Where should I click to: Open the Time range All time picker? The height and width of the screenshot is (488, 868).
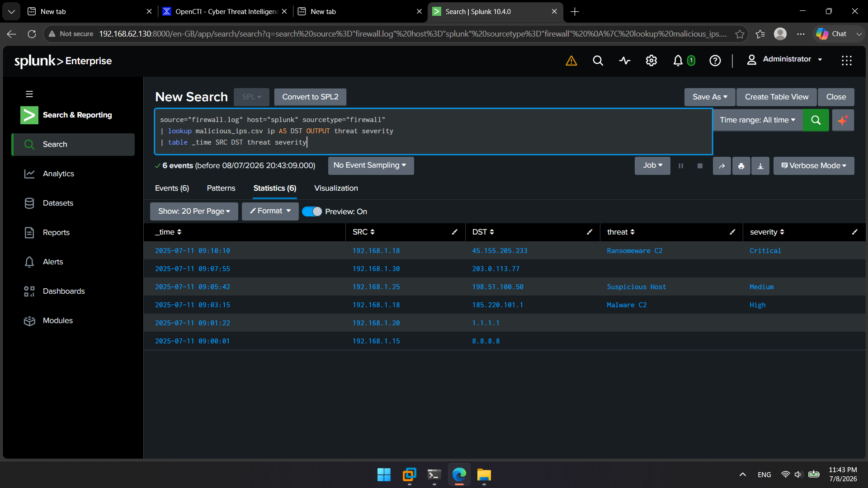(758, 120)
